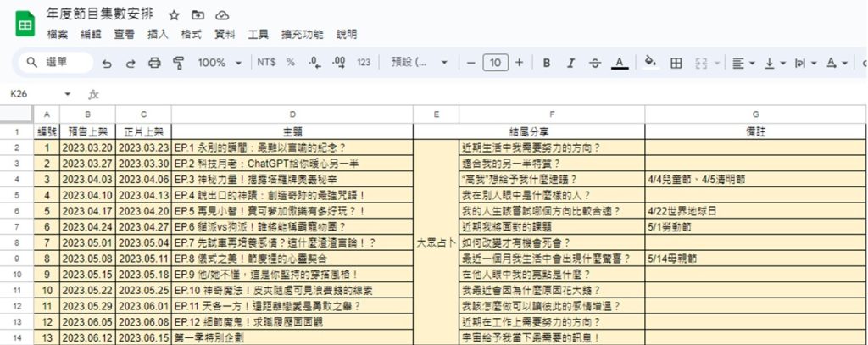The width and height of the screenshot is (868, 345).
Task: Click cell 4/22世界地球日
Action: pos(756,211)
